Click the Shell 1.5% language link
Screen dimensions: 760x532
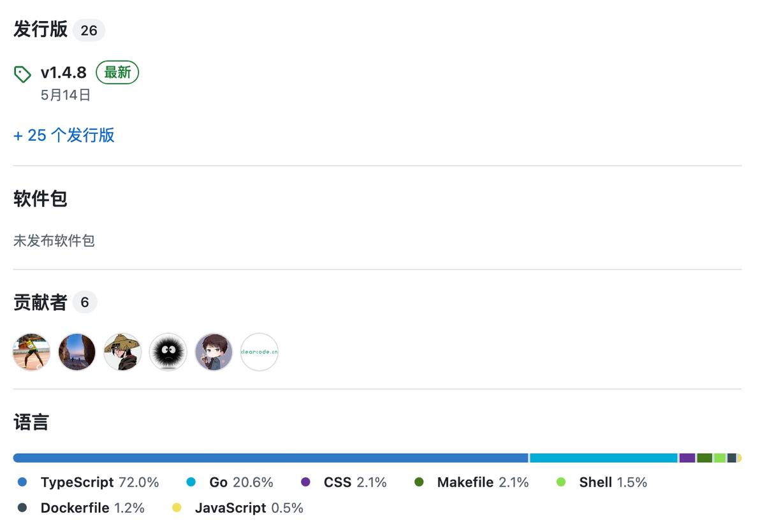point(612,482)
